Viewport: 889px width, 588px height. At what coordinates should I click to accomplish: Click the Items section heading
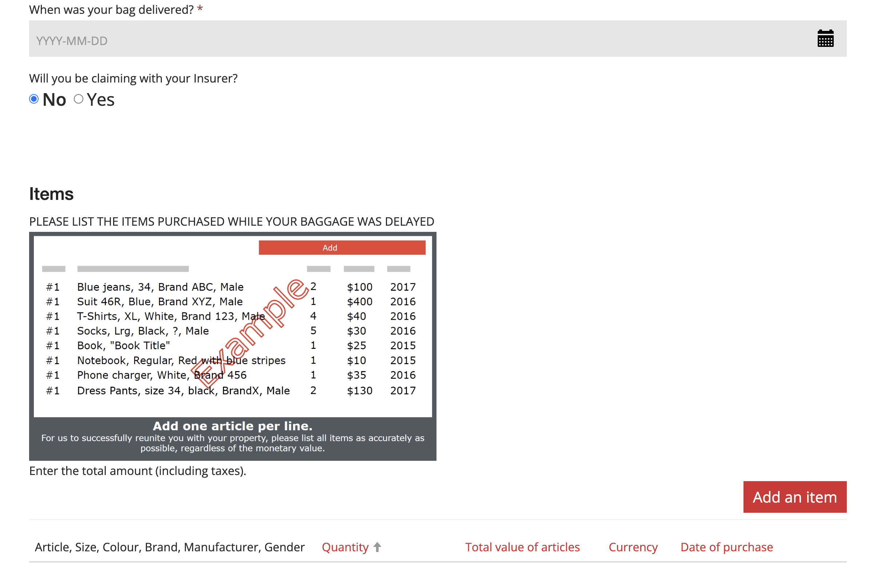[x=51, y=194]
